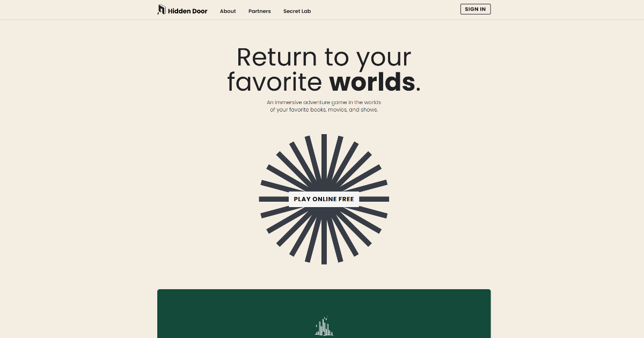Click the Hidden Door door-shaped logo icon
Image resolution: width=644 pixels, height=338 pixels.
pyautogui.click(x=161, y=10)
